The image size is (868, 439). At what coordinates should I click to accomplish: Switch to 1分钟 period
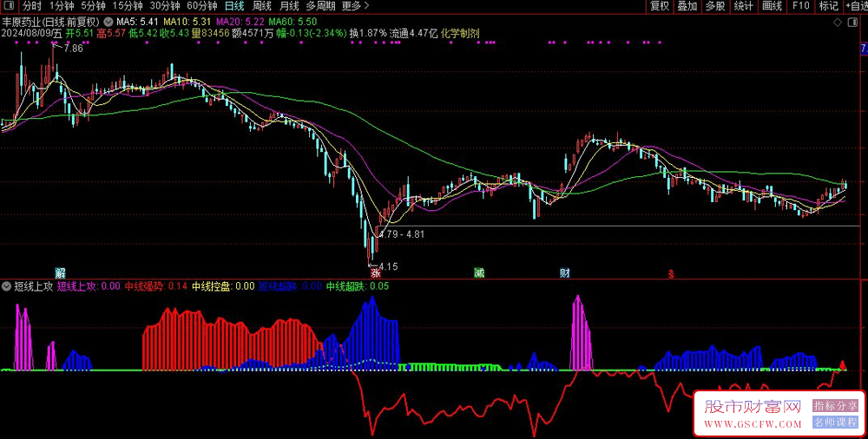(62, 6)
